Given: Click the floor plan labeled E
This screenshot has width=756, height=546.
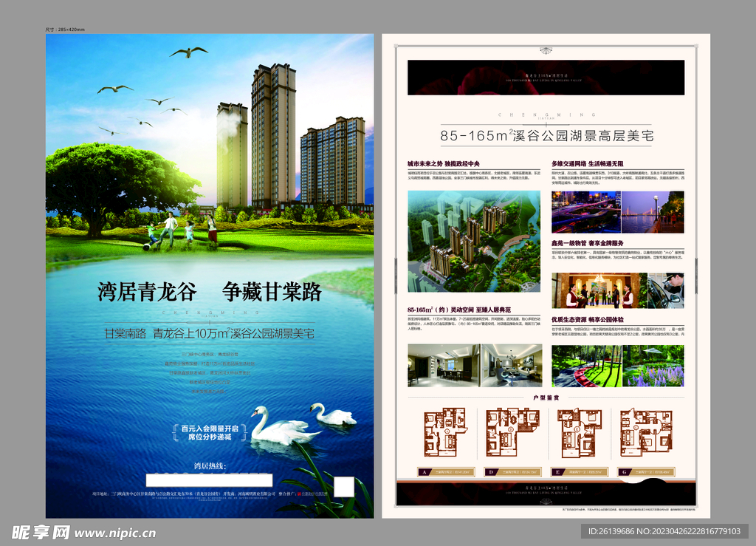Looking at the screenshot, I should pyautogui.click(x=579, y=433).
